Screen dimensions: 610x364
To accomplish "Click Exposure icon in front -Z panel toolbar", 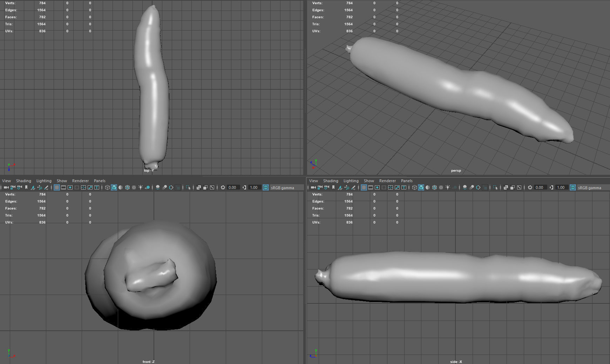I will (223, 187).
